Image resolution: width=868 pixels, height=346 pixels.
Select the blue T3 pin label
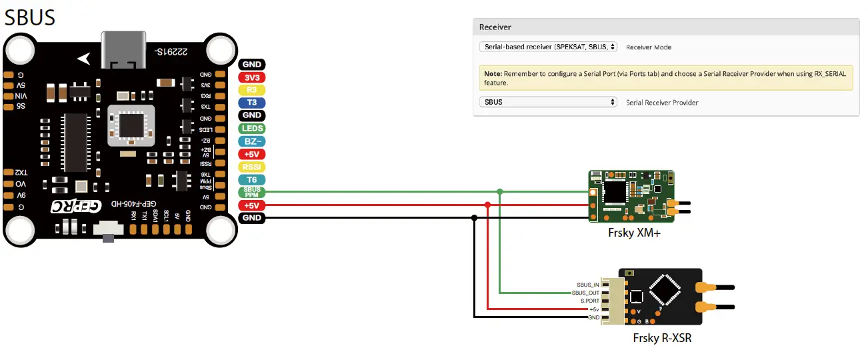point(251,103)
